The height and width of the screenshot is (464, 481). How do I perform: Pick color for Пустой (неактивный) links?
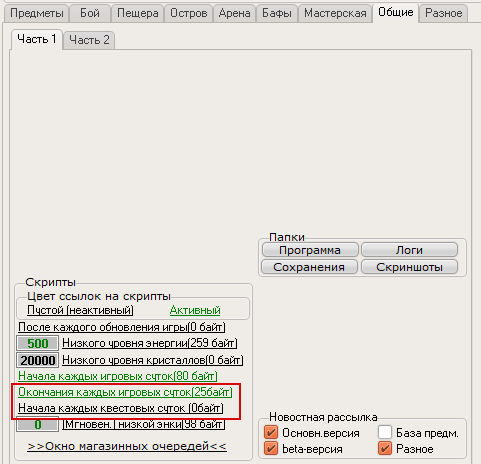tap(80, 310)
